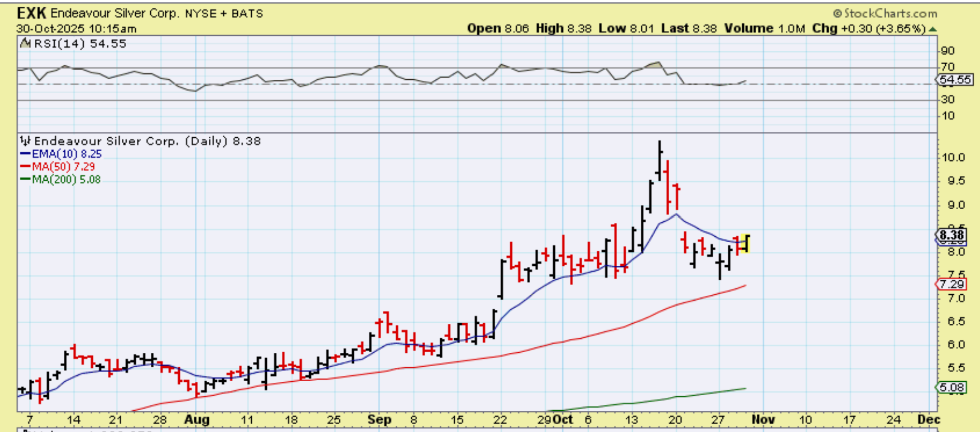980x432 pixels.
Task: Click the yellow-highlighted latest price bar
Action: (x=746, y=243)
